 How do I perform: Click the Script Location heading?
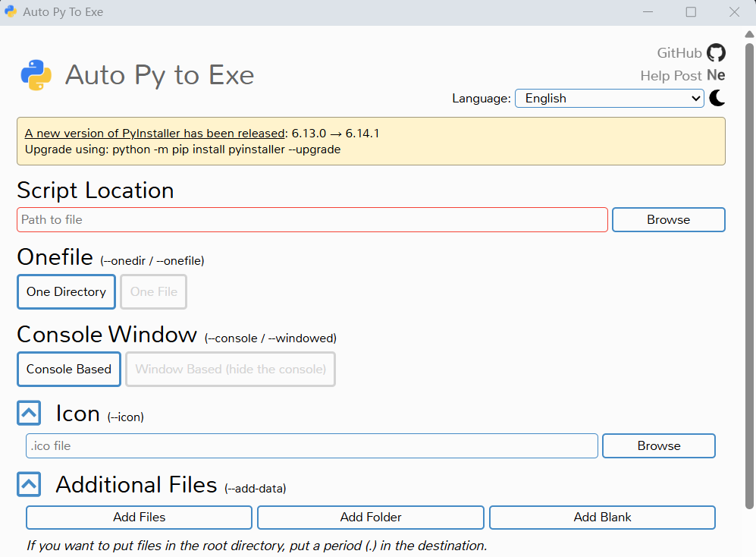pyautogui.click(x=96, y=190)
